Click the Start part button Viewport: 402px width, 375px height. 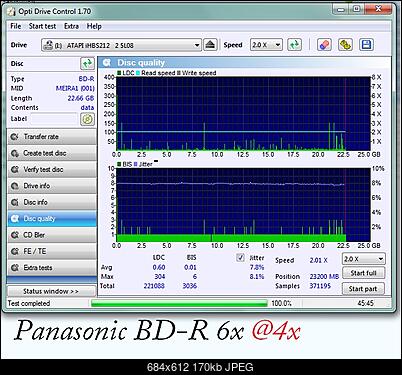point(363,289)
